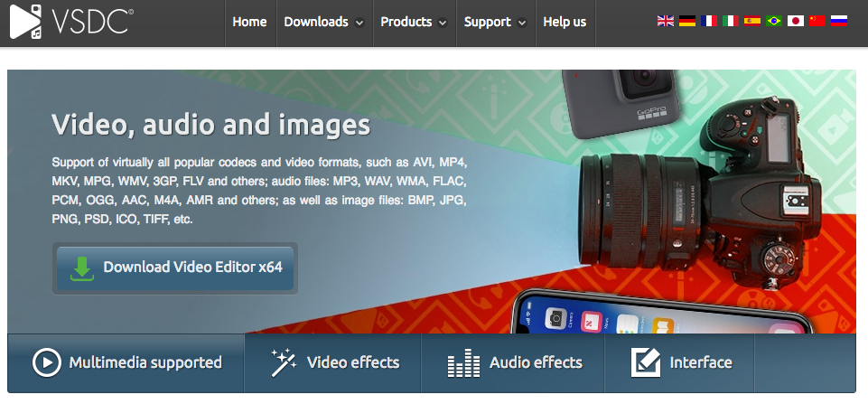Switch site language to Chinese flag
This screenshot has width=868, height=404.
817,21
